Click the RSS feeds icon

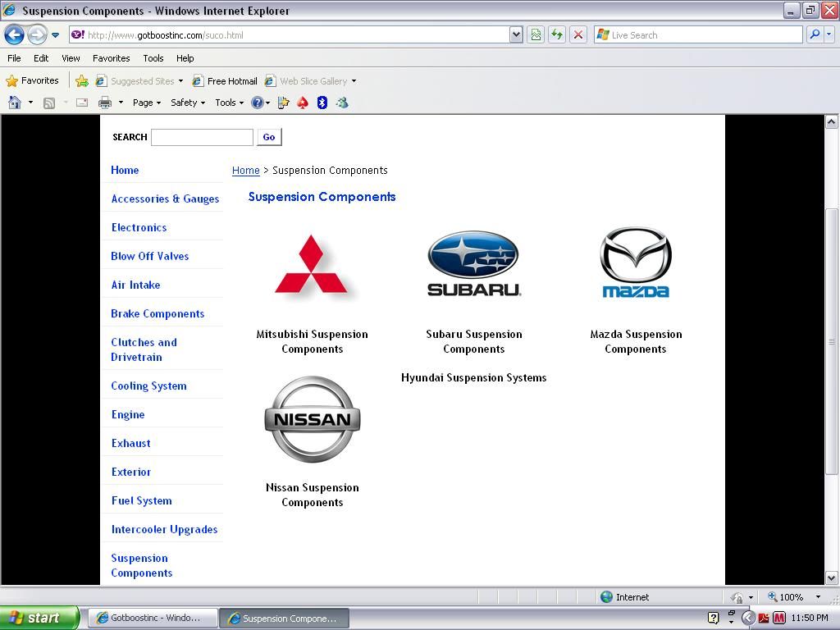click(48, 103)
